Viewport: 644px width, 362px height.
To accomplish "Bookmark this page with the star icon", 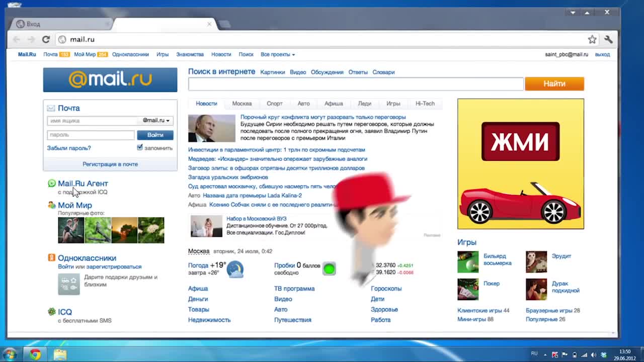I will click(592, 39).
